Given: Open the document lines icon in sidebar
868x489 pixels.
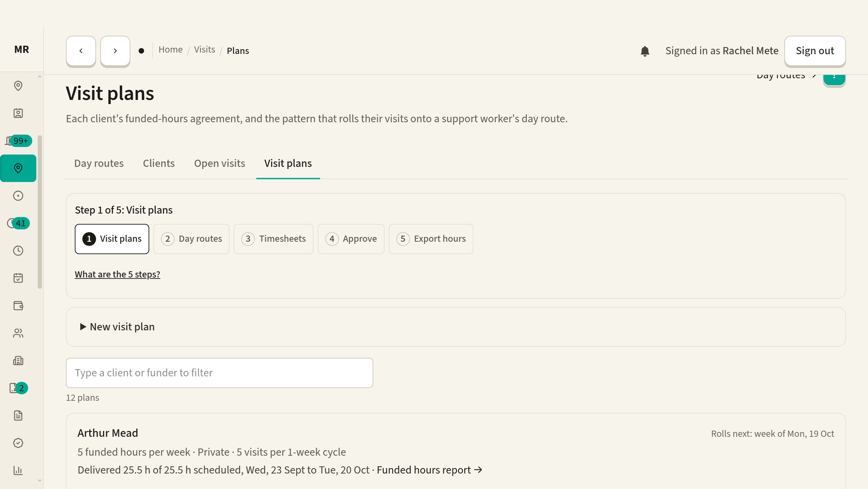Looking at the screenshot, I should (x=18, y=416).
